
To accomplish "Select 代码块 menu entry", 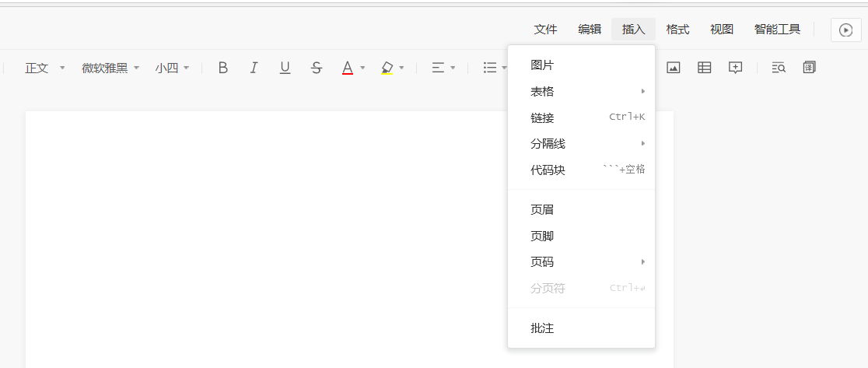I will point(581,170).
